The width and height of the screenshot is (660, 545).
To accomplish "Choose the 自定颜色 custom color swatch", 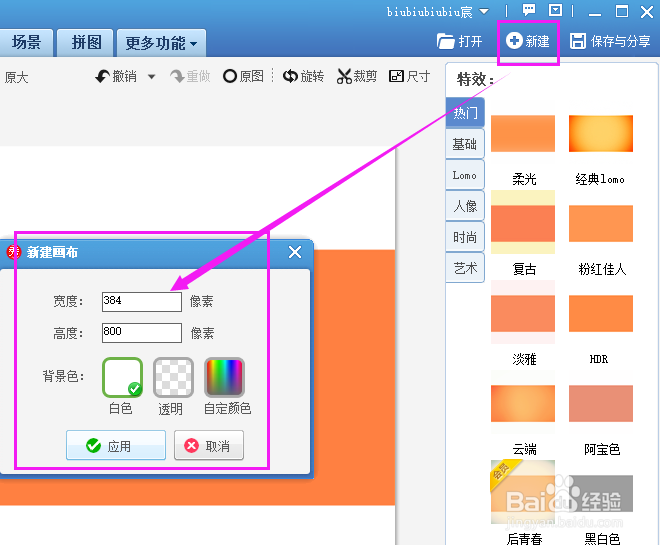I will [x=224, y=378].
